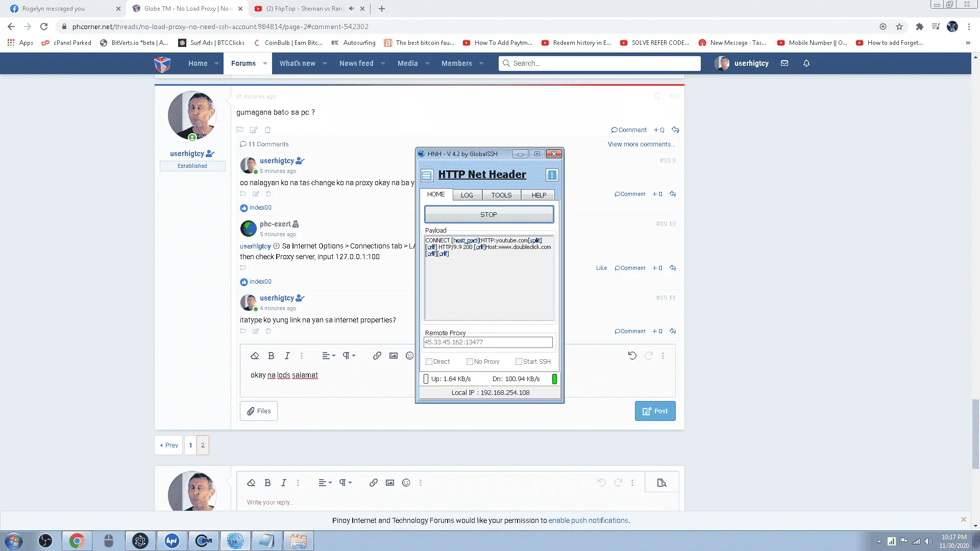The image size is (980, 551).
Task: Bookmark this page star icon
Action: pyautogui.click(x=899, y=27)
